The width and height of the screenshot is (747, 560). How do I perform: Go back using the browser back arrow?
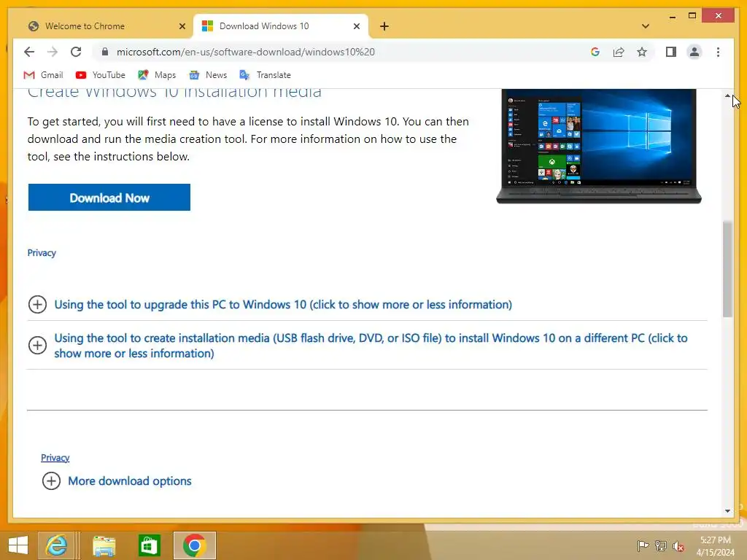(29, 52)
